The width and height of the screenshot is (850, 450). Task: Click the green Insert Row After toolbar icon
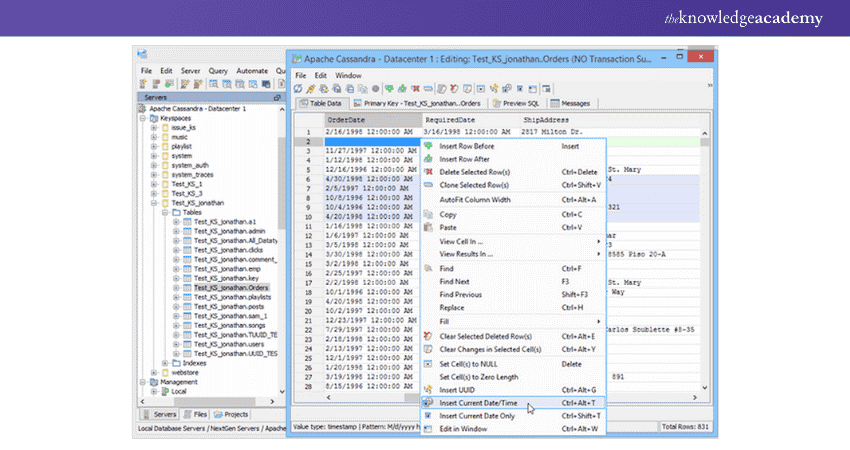(x=402, y=88)
